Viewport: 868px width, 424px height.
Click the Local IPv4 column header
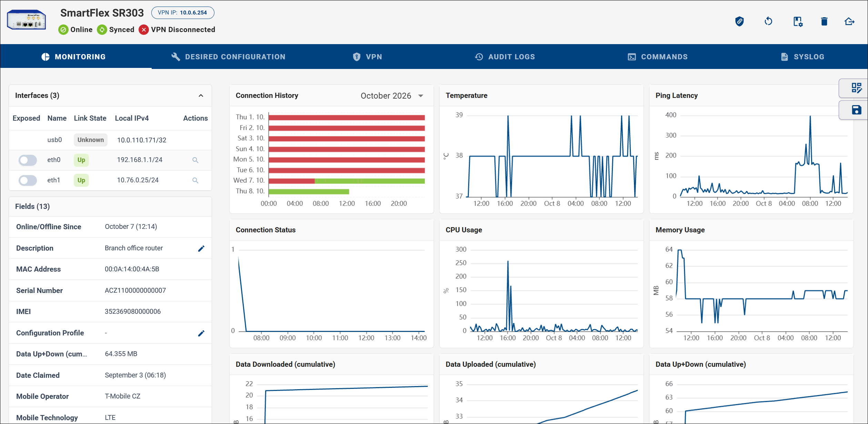click(132, 118)
